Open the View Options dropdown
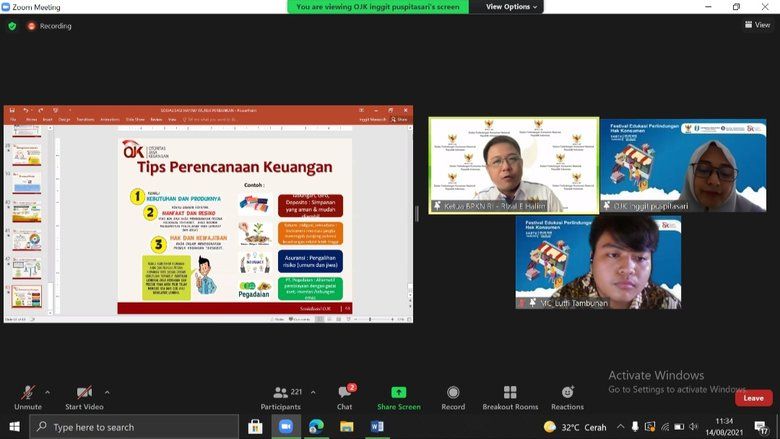The height and width of the screenshot is (439, 780). coord(512,7)
